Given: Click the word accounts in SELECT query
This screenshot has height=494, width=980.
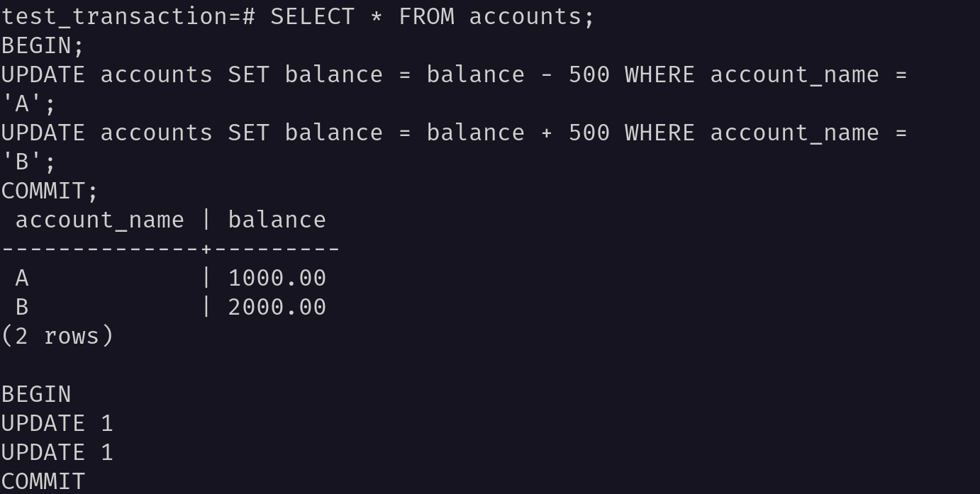Looking at the screenshot, I should tap(525, 16).
